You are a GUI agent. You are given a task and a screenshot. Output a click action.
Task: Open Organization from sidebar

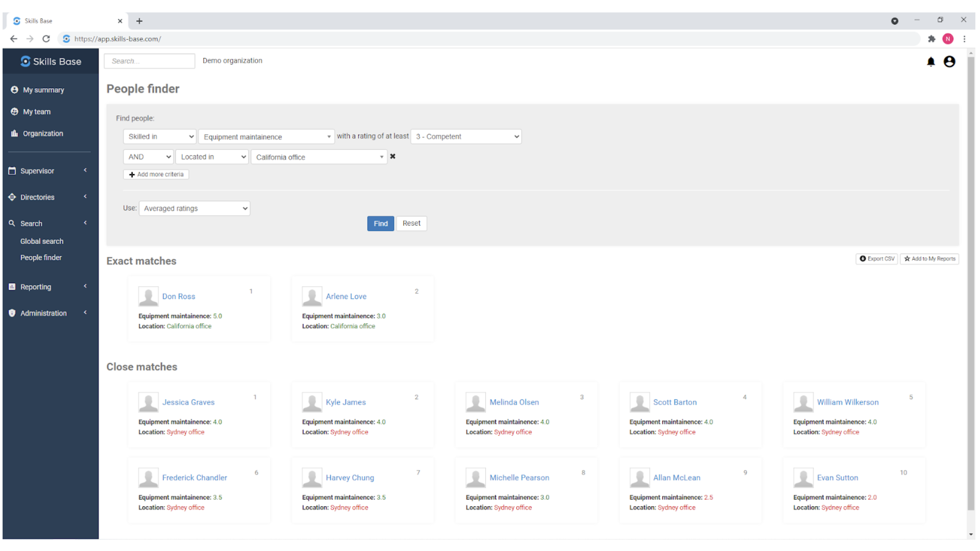[43, 134]
